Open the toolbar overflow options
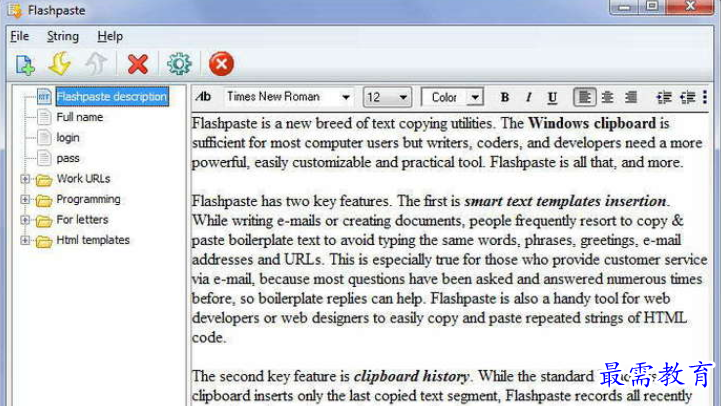The width and height of the screenshot is (721, 406). point(705,97)
